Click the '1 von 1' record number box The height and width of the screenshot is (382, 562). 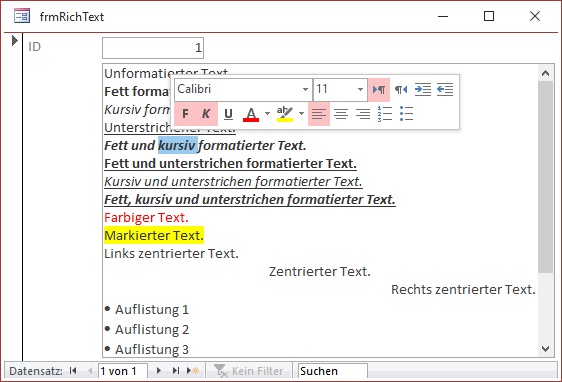(x=123, y=371)
